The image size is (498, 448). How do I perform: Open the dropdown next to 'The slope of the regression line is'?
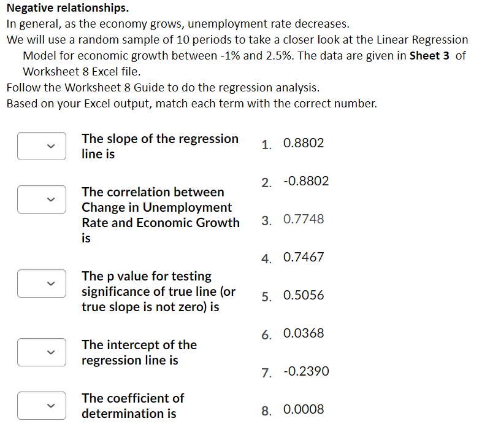point(41,146)
